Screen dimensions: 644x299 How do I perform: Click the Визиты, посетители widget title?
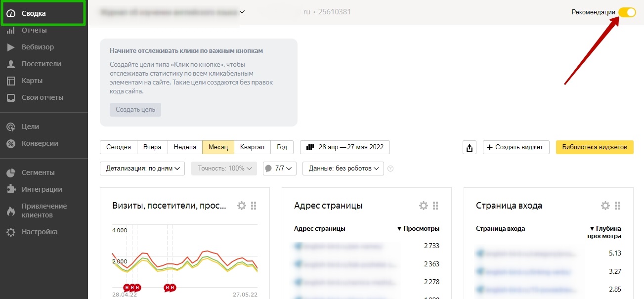[x=169, y=206]
